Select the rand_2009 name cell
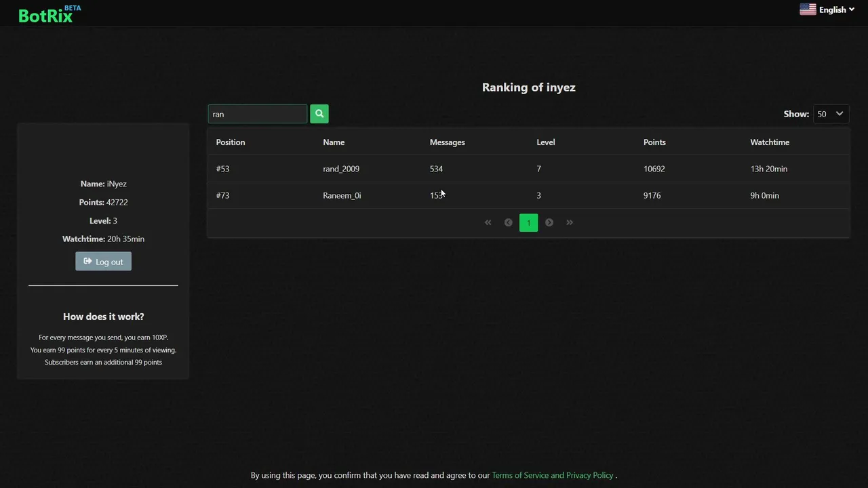 (341, 169)
